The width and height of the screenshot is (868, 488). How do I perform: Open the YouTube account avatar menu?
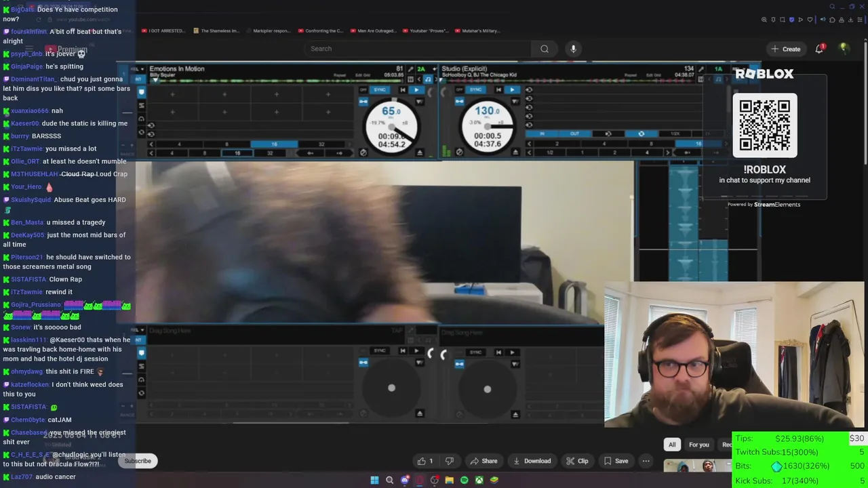(844, 49)
